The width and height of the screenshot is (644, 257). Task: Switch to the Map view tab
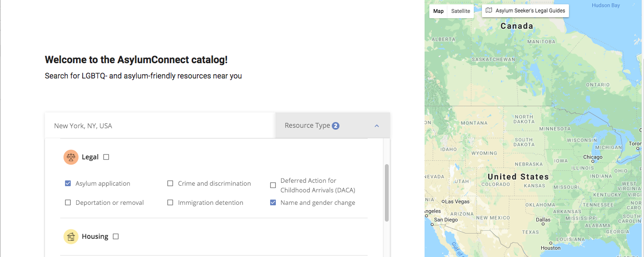click(438, 11)
